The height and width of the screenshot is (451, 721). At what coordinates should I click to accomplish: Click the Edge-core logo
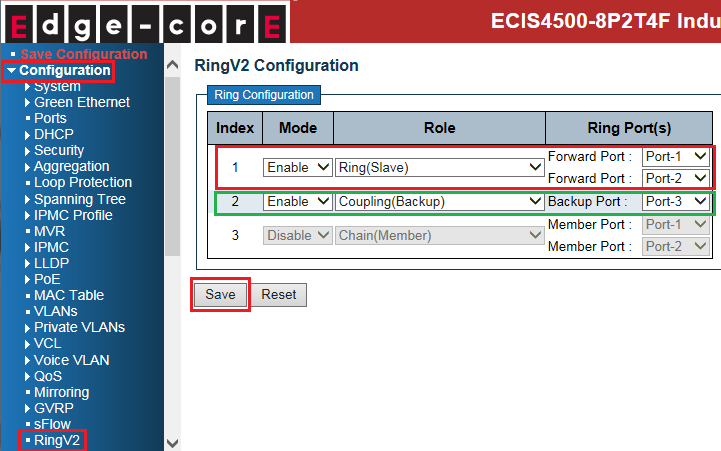point(145,22)
